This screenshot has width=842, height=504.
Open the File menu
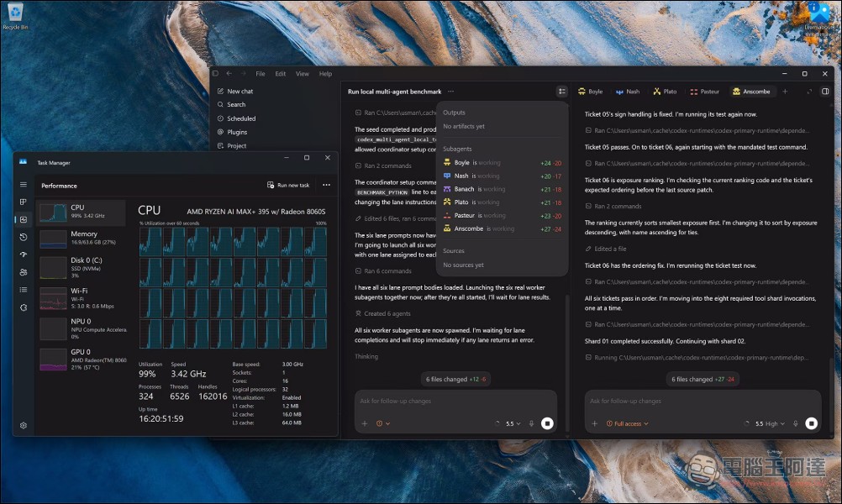point(260,74)
